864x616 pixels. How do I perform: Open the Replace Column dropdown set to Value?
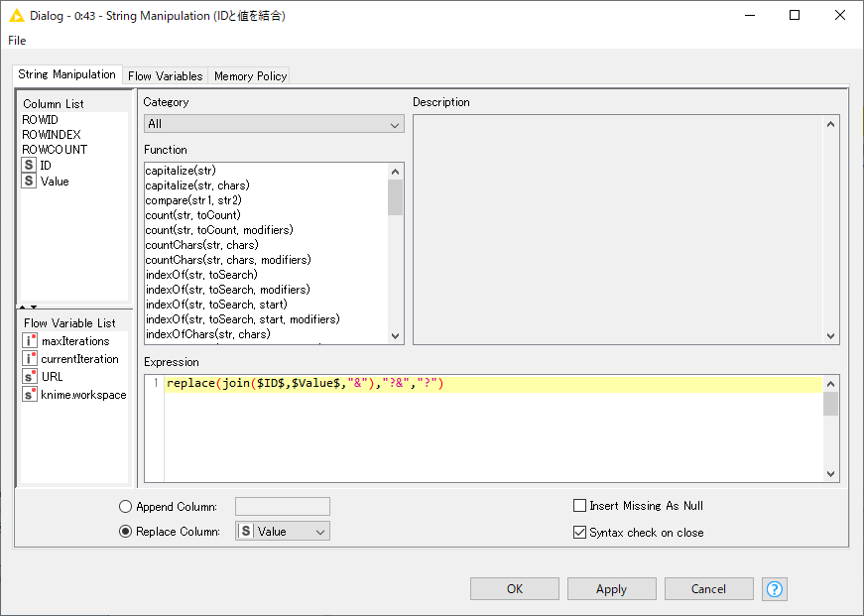click(283, 531)
